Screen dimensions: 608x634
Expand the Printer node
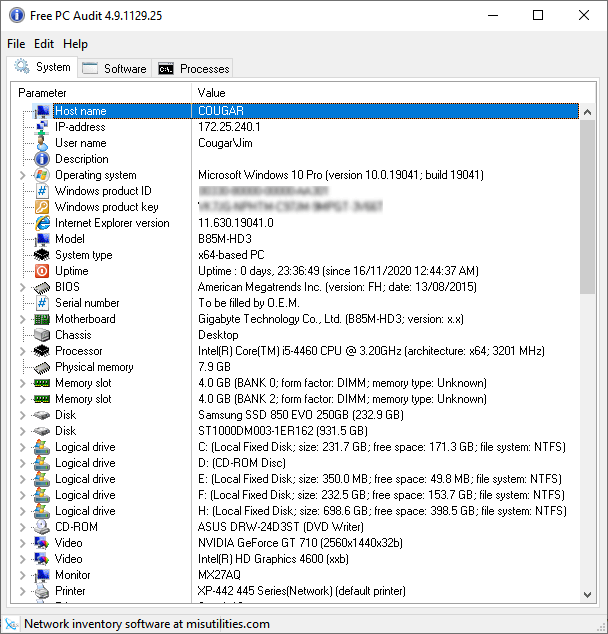click(23, 591)
